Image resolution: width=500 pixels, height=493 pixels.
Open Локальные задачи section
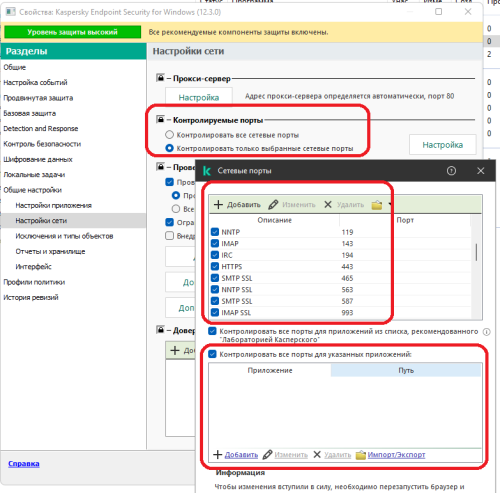(x=34, y=175)
